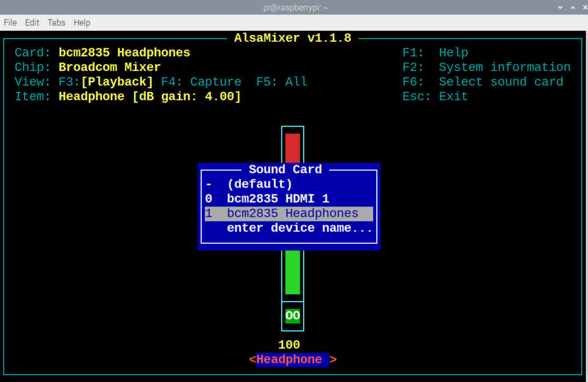This screenshot has width=588, height=382.
Task: Click the Sound Card dialog title
Action: (285, 169)
